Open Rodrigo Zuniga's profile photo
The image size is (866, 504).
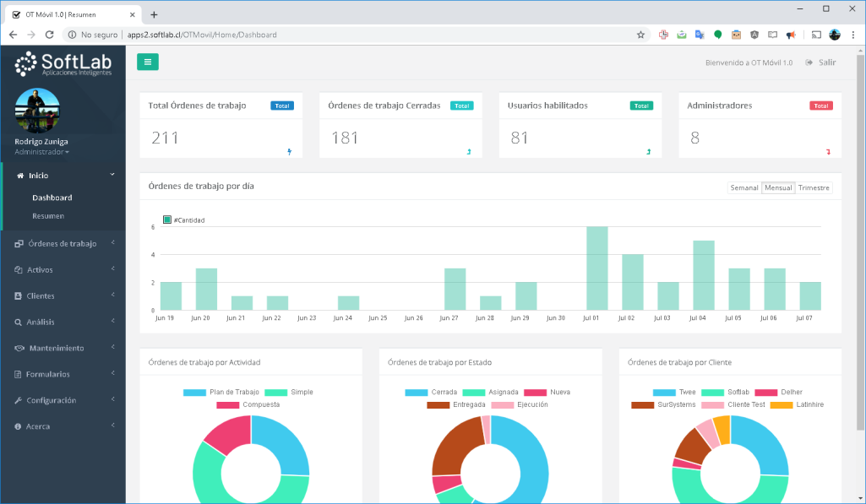[x=37, y=111]
